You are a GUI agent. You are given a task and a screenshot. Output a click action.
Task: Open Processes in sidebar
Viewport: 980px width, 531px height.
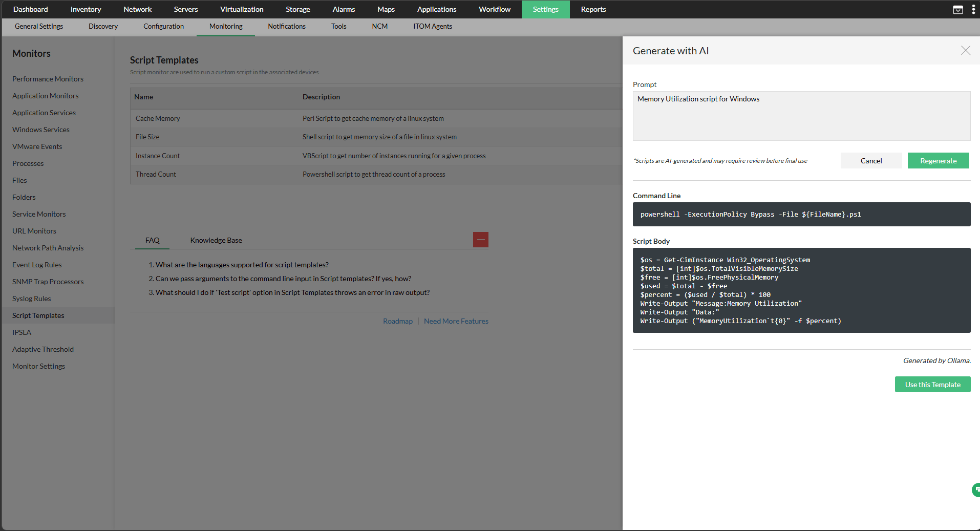pyautogui.click(x=28, y=163)
